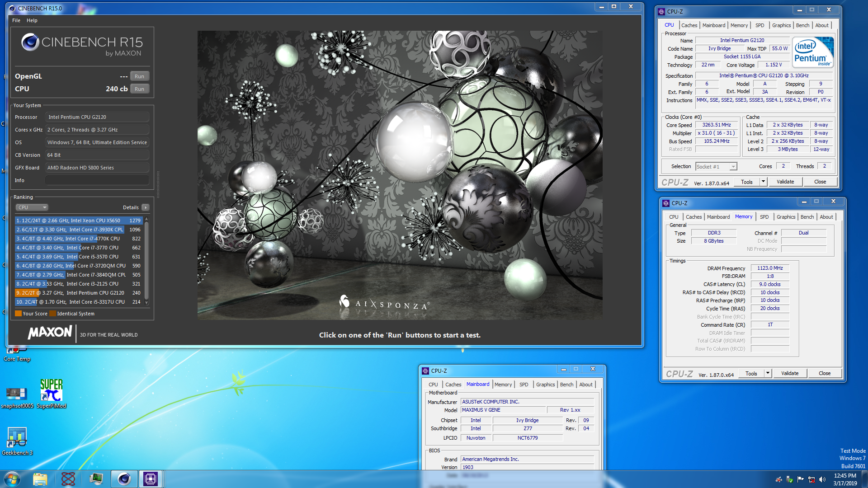Screen dimensions: 868x488
Task: Click the CPU-Z title icon in the CPU window
Action: point(661,11)
